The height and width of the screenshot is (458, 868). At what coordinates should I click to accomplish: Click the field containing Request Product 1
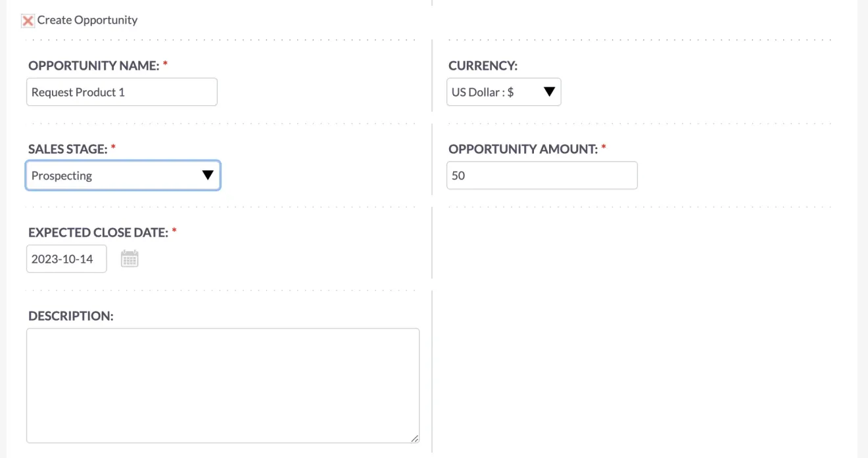pos(122,92)
